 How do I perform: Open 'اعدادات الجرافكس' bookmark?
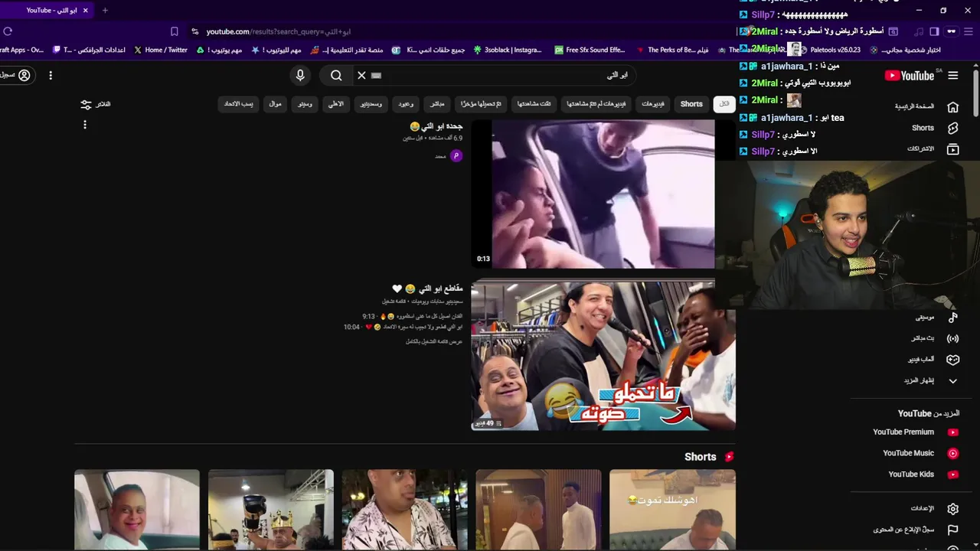click(x=89, y=50)
